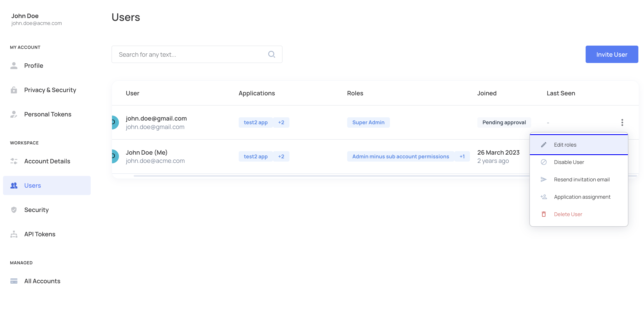Click the trash icon next to Delete User
Screen dimensions: 644x311
(x=544, y=214)
